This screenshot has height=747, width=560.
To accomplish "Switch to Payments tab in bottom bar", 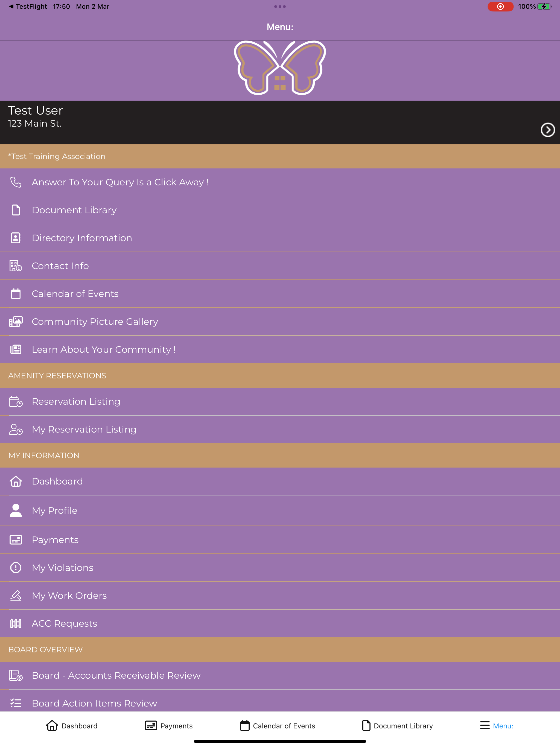I will [168, 726].
